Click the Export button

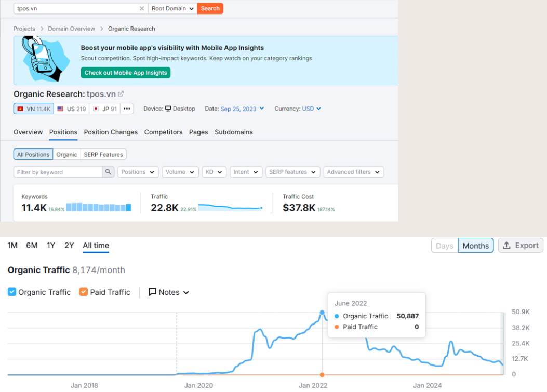click(x=521, y=246)
